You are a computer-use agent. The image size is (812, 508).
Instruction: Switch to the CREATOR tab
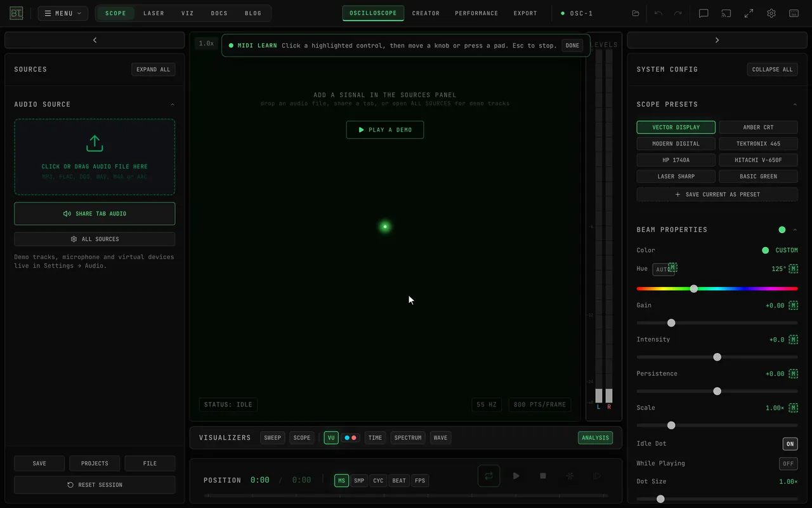(x=426, y=13)
